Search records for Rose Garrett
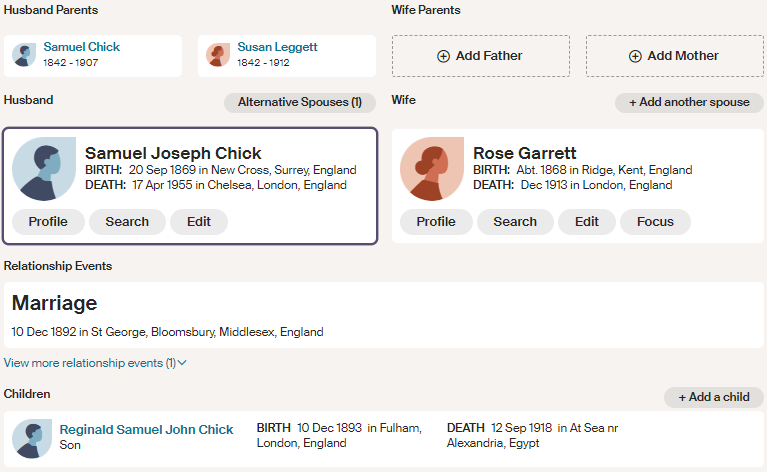This screenshot has height=472, width=767. pos(515,222)
